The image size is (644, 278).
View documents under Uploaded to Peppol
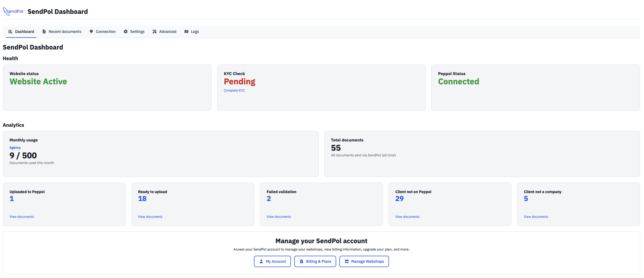point(22,217)
